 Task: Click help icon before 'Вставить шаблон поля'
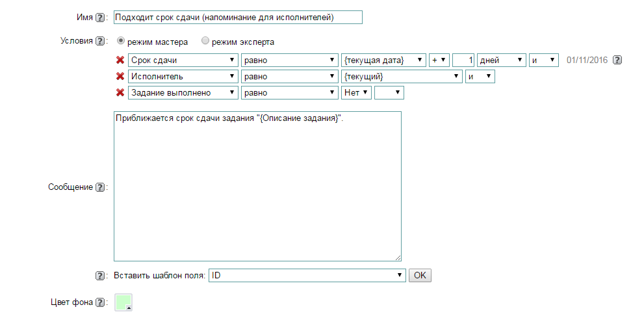[x=99, y=276]
